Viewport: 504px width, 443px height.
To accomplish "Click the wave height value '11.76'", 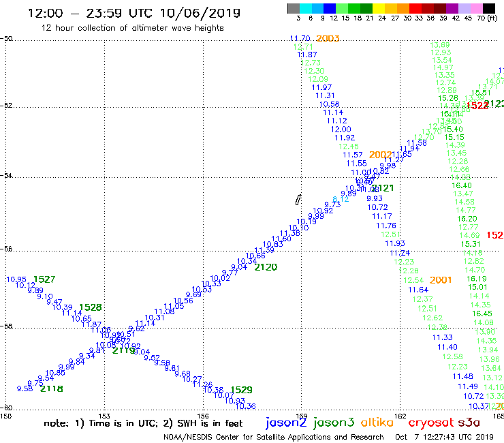I will click(386, 226).
